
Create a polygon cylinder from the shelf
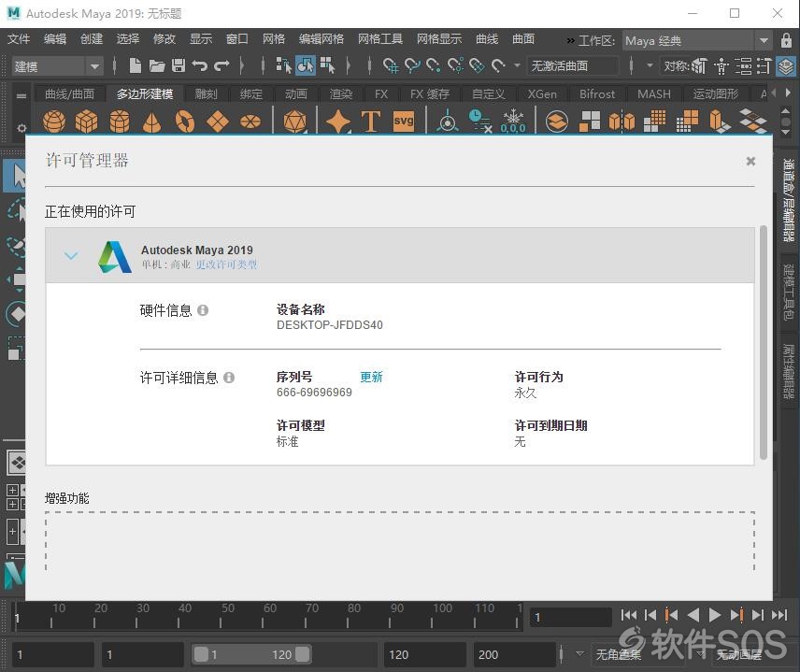click(x=120, y=122)
